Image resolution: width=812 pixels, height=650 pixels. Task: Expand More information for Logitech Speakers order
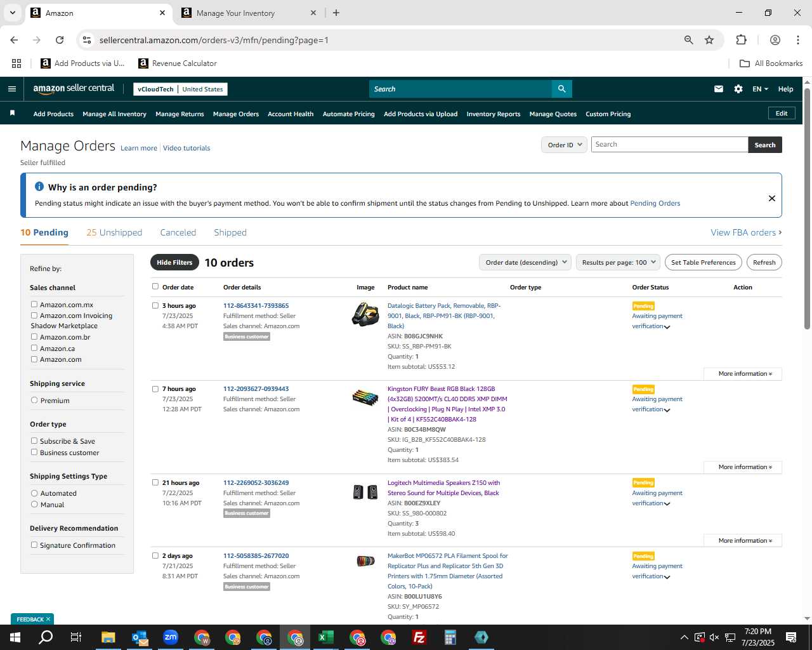click(743, 541)
